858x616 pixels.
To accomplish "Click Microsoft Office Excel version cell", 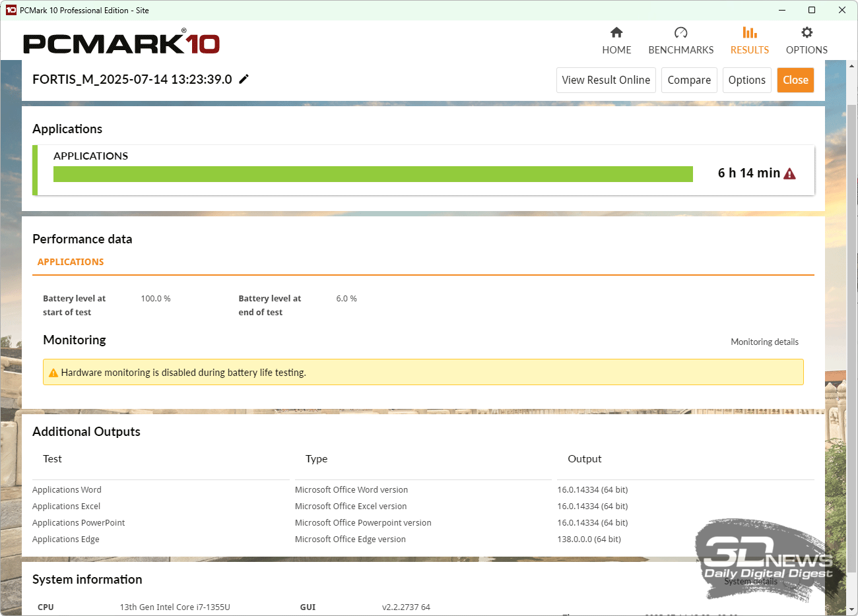I will coord(350,507).
